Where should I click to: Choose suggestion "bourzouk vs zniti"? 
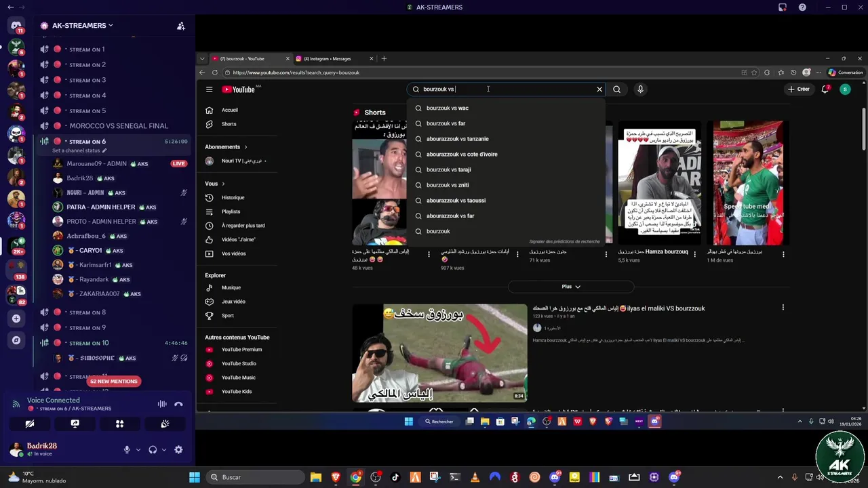tap(505, 185)
